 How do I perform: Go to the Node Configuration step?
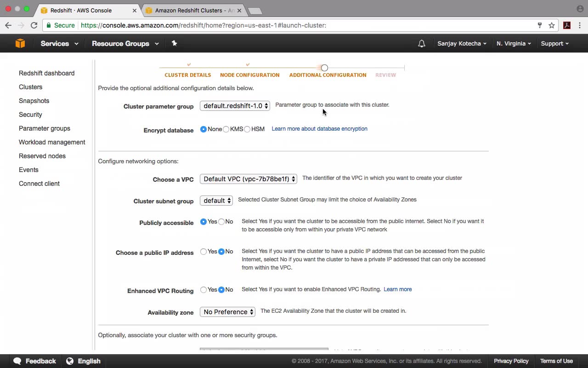tap(250, 75)
